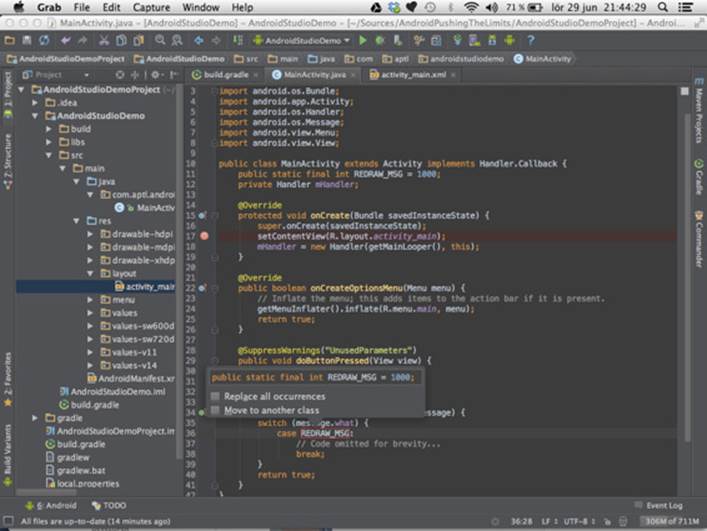Expand the values-sw600dp folder
Image resolution: width=707 pixels, height=531 pixels.
(x=90, y=326)
